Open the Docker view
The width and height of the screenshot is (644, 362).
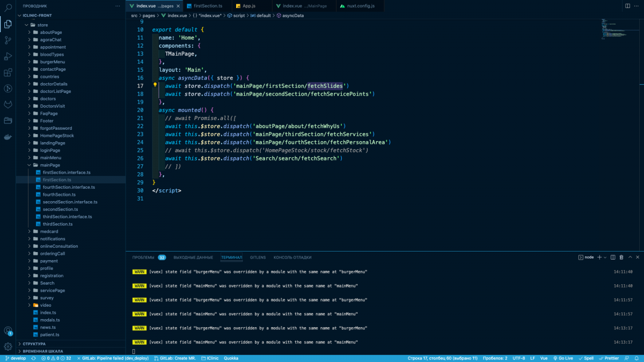[8, 137]
